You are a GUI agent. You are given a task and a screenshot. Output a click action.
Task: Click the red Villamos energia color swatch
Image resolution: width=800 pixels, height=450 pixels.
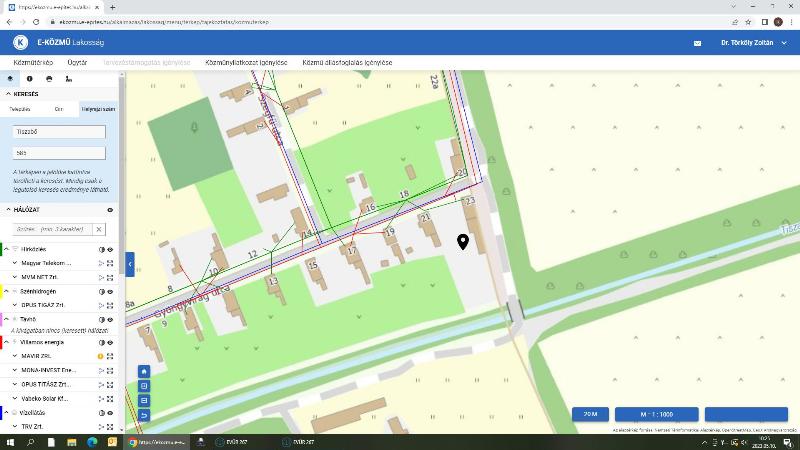click(1, 343)
